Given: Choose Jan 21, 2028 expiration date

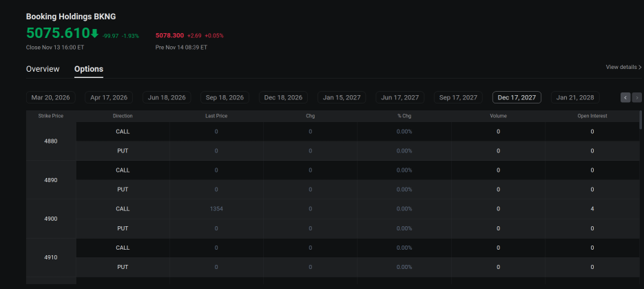Looking at the screenshot, I should [575, 98].
